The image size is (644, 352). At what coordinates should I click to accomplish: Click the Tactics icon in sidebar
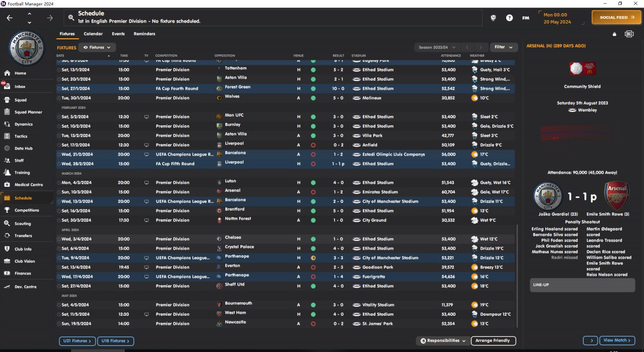(7, 136)
